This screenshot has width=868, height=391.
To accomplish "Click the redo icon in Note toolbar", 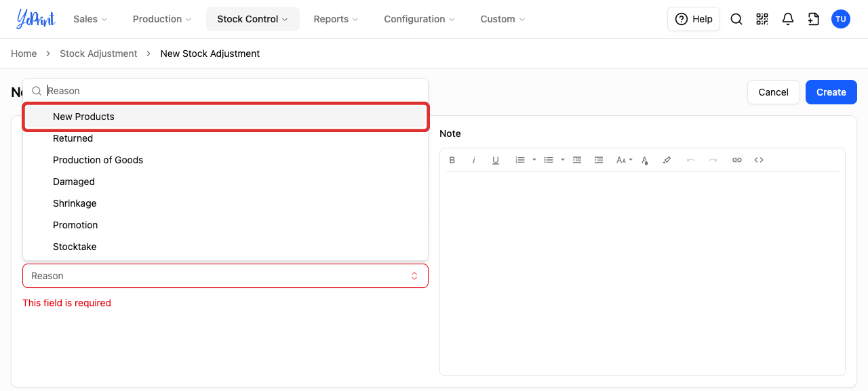I will tap(713, 160).
